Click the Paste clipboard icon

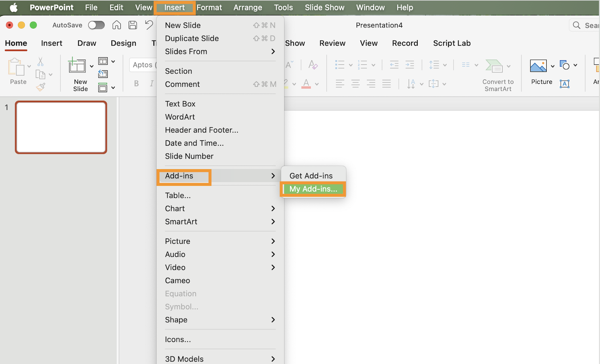click(16, 67)
